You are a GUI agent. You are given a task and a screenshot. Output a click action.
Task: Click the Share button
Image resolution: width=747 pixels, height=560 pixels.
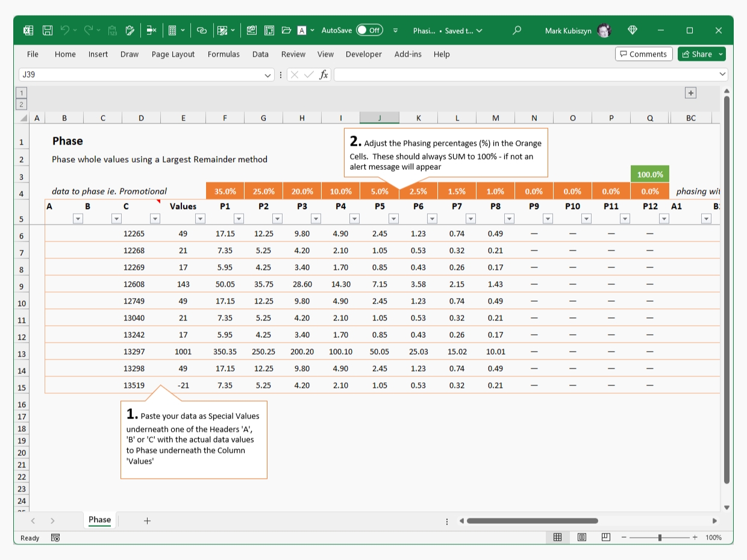pyautogui.click(x=698, y=54)
